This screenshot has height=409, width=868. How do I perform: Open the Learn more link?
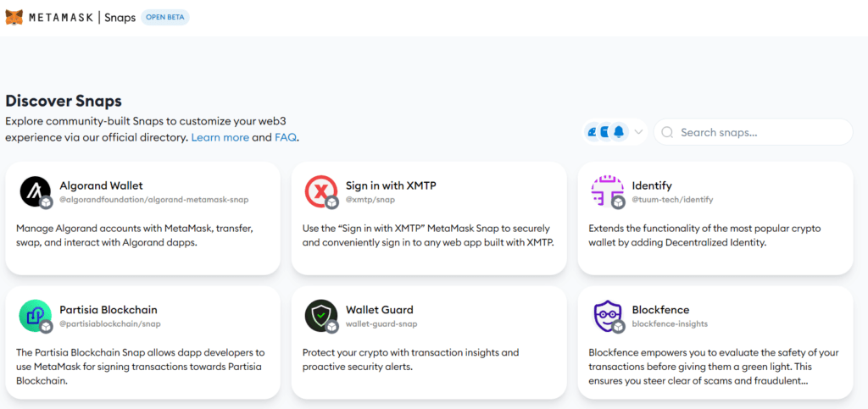[x=220, y=137]
